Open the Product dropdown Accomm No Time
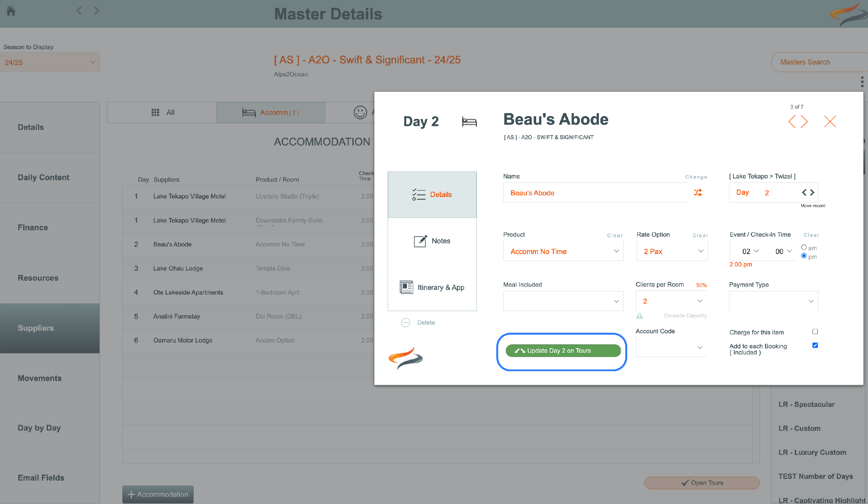868x504 pixels. [563, 251]
